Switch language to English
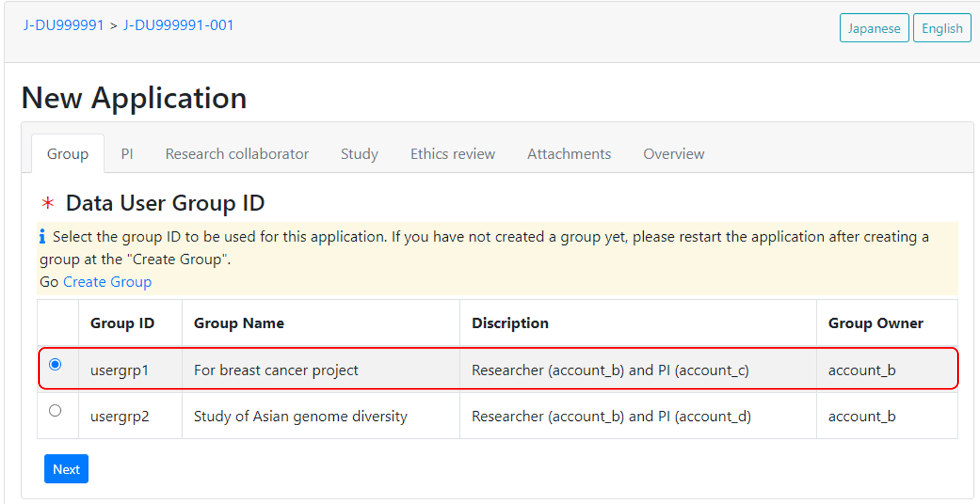980x504 pixels. 941,28
